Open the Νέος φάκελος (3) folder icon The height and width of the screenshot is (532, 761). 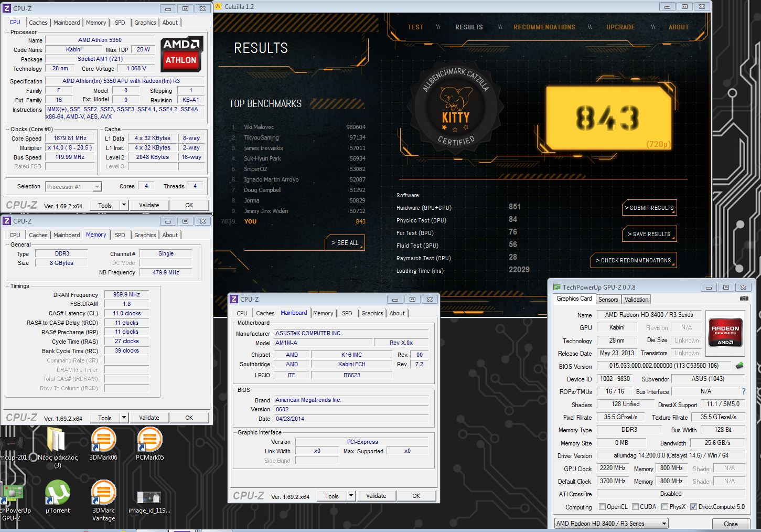57,448
